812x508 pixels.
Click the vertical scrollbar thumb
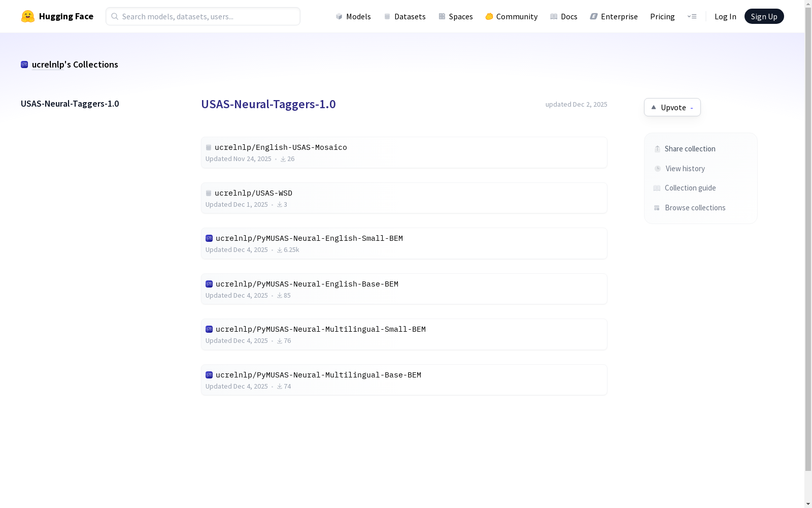(x=808, y=239)
